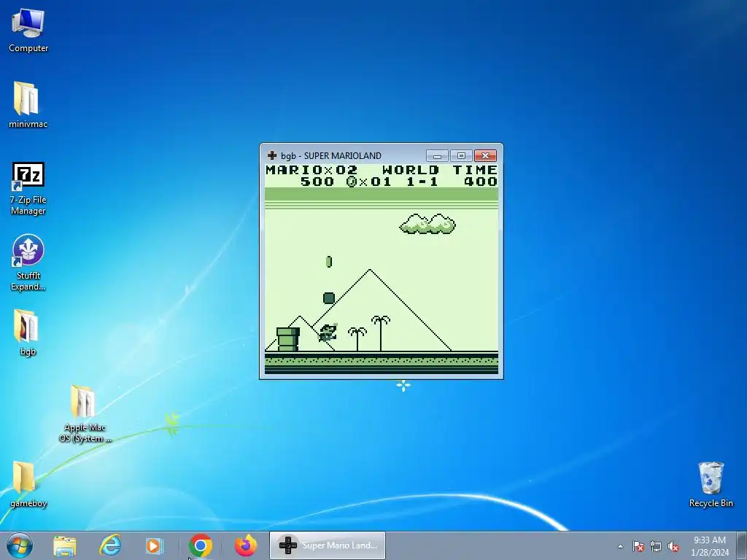Click the Super Mario Land taskbar button
The image size is (747, 560).
point(328,545)
